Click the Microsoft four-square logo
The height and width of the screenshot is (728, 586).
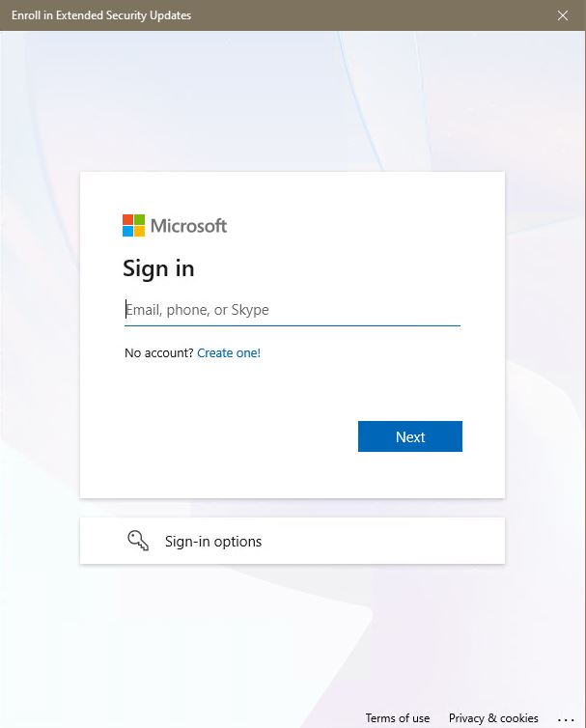[134, 226]
